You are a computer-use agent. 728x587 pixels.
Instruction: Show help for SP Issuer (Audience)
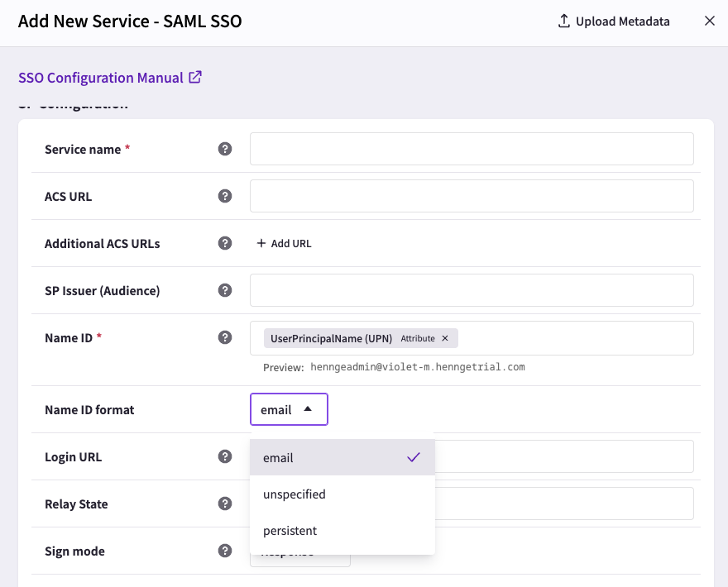point(225,290)
